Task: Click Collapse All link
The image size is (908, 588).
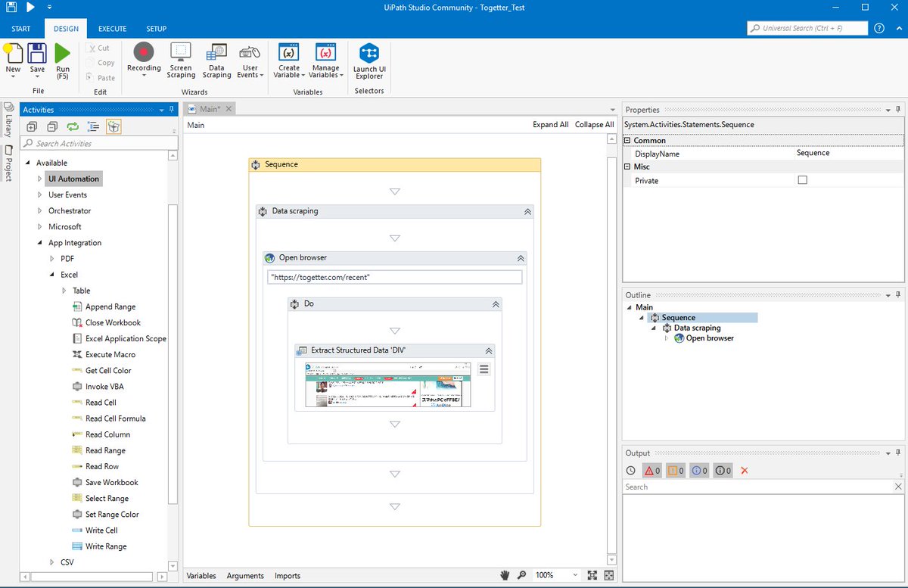Action: coord(595,125)
